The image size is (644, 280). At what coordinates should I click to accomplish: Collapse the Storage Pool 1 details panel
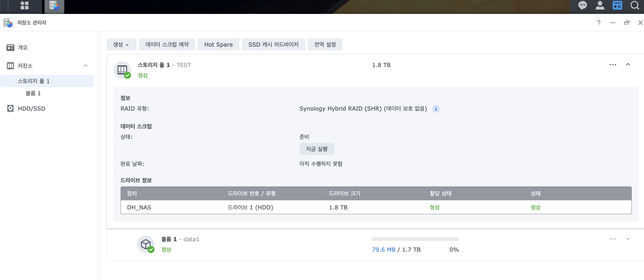pos(628,65)
